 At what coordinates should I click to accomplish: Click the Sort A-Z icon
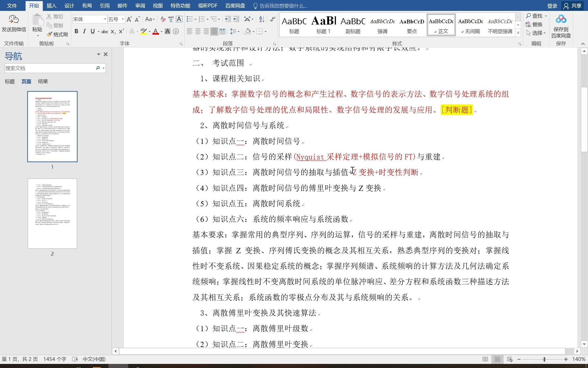point(262,19)
